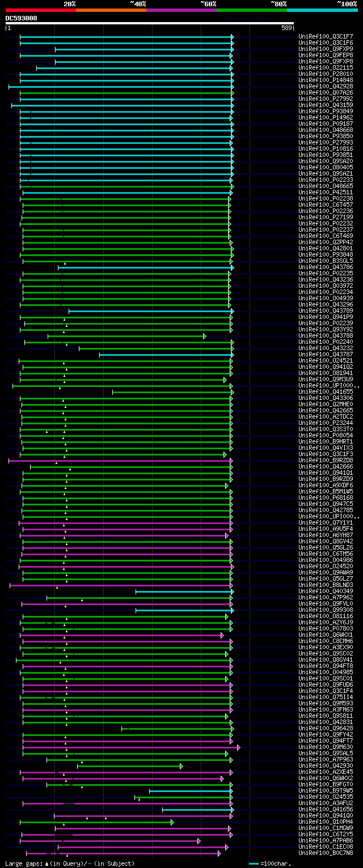Click the DC593008 query sequence label
363x868 pixels.
click(x=22, y=18)
